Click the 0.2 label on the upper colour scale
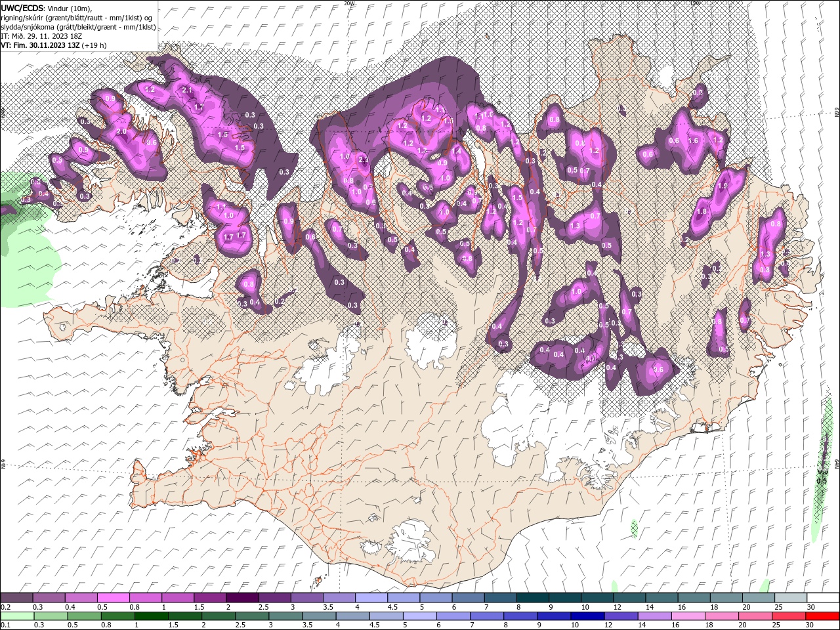The width and height of the screenshot is (840, 630). point(6,607)
